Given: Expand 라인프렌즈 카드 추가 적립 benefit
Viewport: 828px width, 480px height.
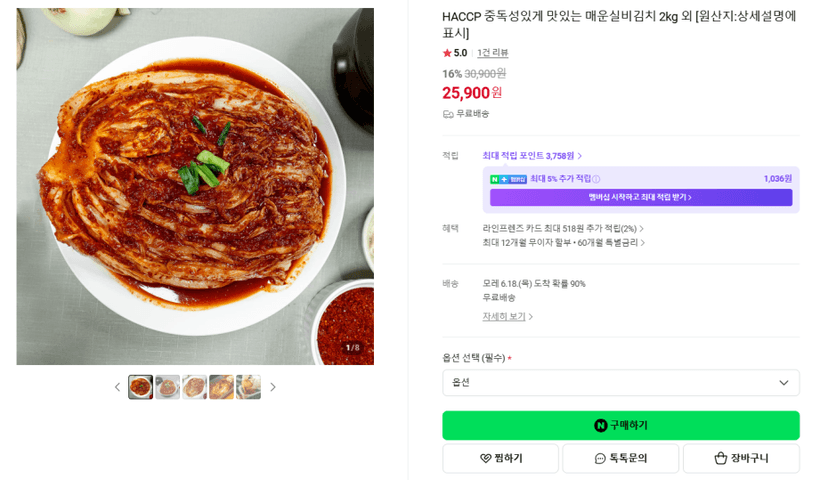Looking at the screenshot, I should (563, 229).
